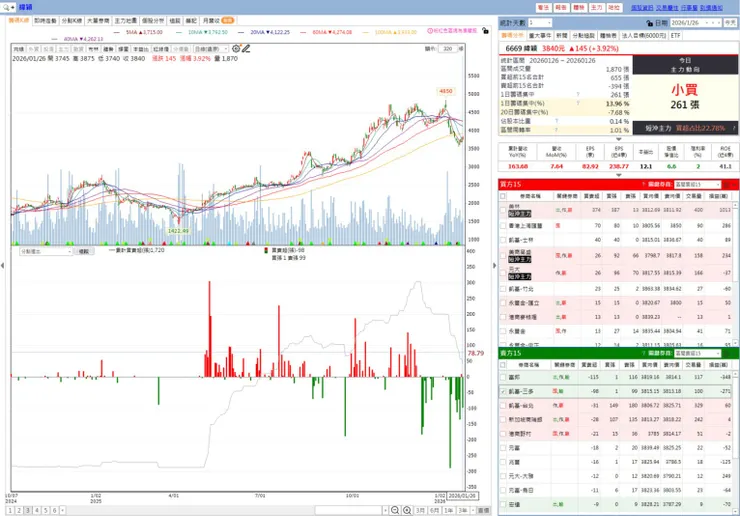Open help icon in 買方15 header

pos(644,185)
